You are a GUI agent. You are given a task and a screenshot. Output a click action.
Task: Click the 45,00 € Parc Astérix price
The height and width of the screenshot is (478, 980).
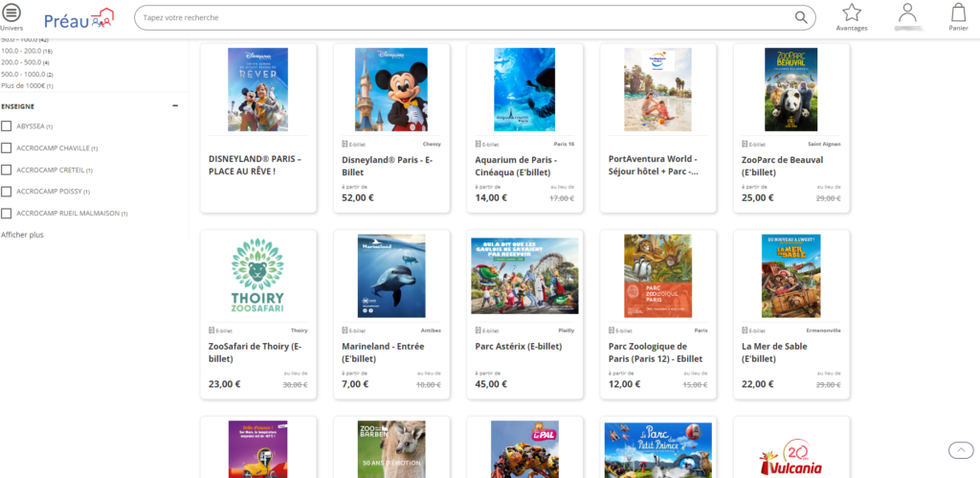click(x=491, y=384)
